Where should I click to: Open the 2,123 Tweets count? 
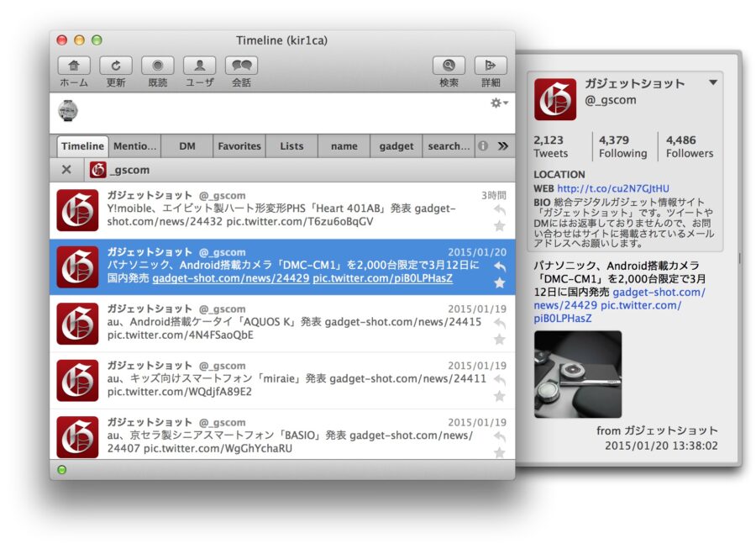click(x=550, y=146)
